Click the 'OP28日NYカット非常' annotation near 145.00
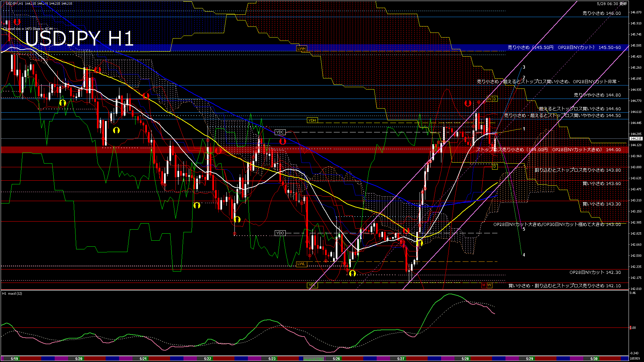The width and height of the screenshot is (644, 362). (548, 81)
